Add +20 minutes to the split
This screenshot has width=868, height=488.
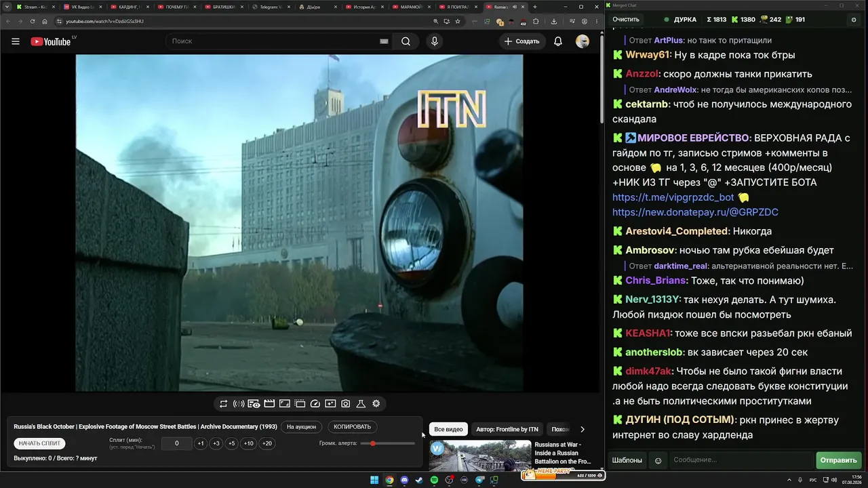click(x=267, y=443)
